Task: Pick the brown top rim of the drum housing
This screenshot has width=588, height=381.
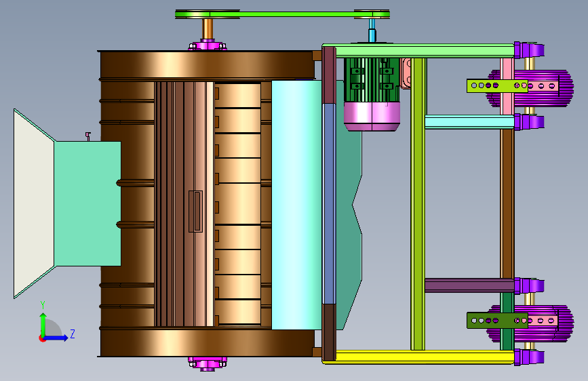Action: (x=207, y=65)
